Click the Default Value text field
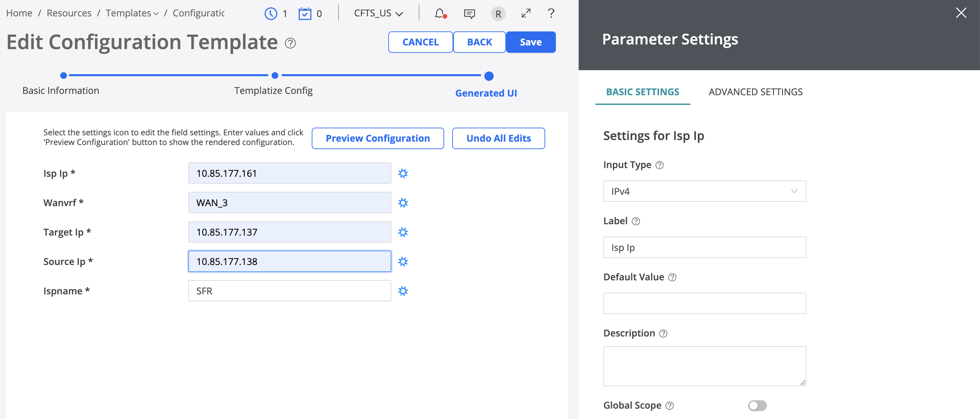 (705, 303)
